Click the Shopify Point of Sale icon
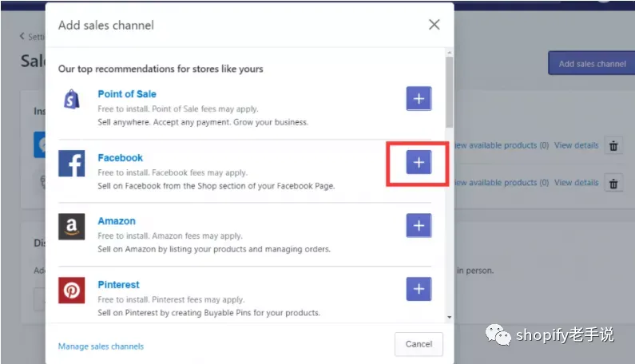 (72, 99)
